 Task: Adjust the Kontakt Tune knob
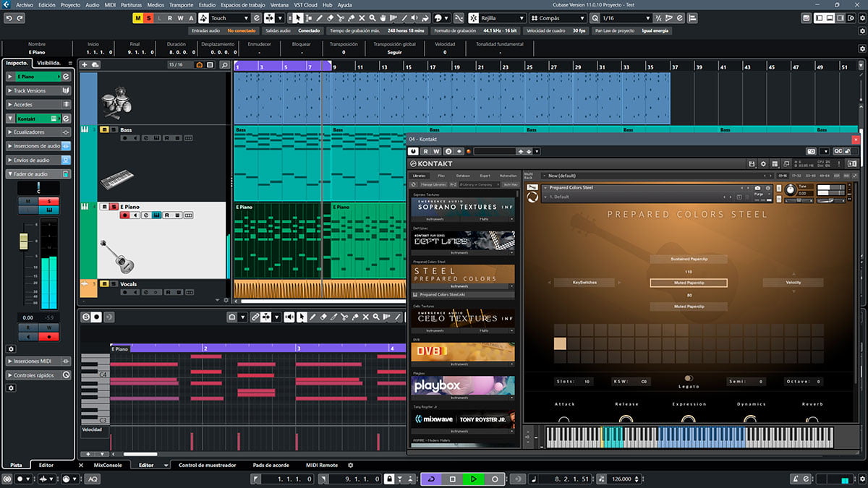pyautogui.click(x=789, y=189)
